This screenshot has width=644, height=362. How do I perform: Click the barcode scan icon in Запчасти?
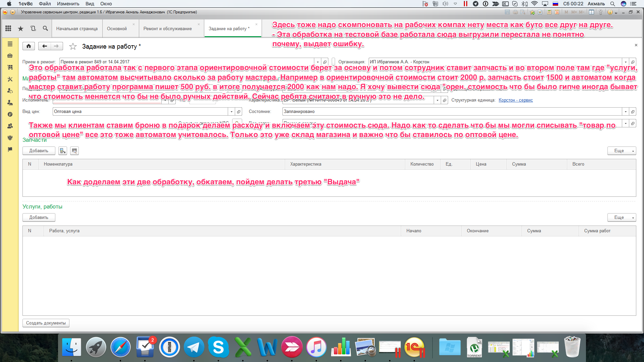[x=74, y=151]
